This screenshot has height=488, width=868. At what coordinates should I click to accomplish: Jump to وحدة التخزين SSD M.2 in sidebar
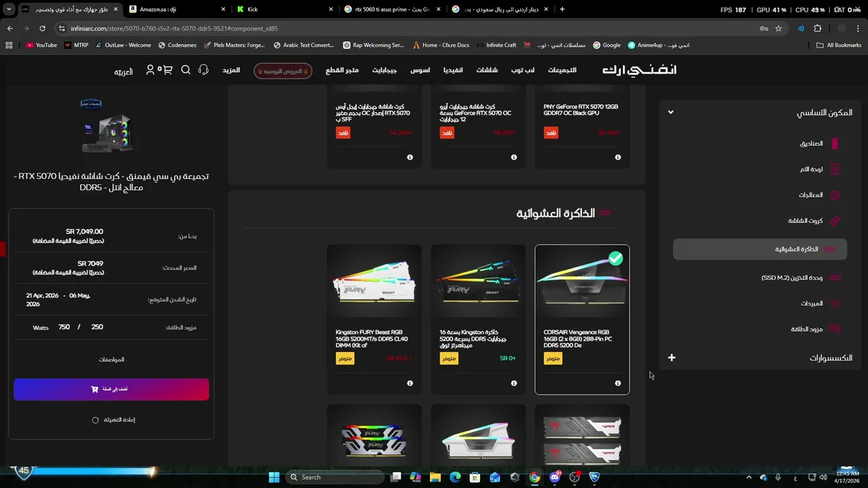click(791, 278)
